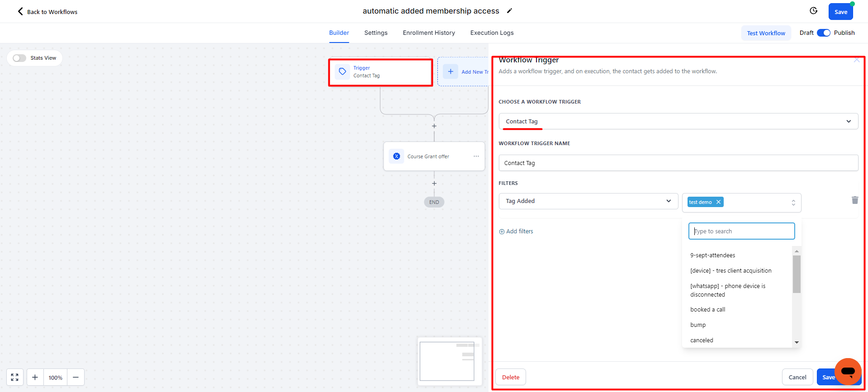Open the Enrollment History tab

pos(428,33)
